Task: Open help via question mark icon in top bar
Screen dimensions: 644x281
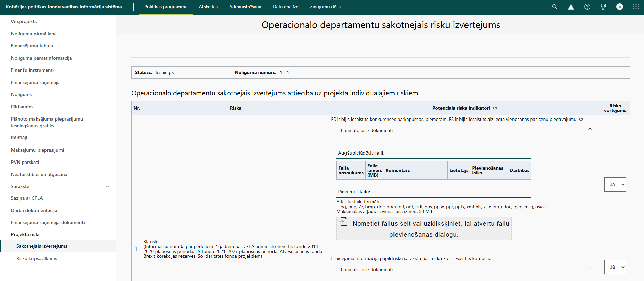Action: pos(587,7)
